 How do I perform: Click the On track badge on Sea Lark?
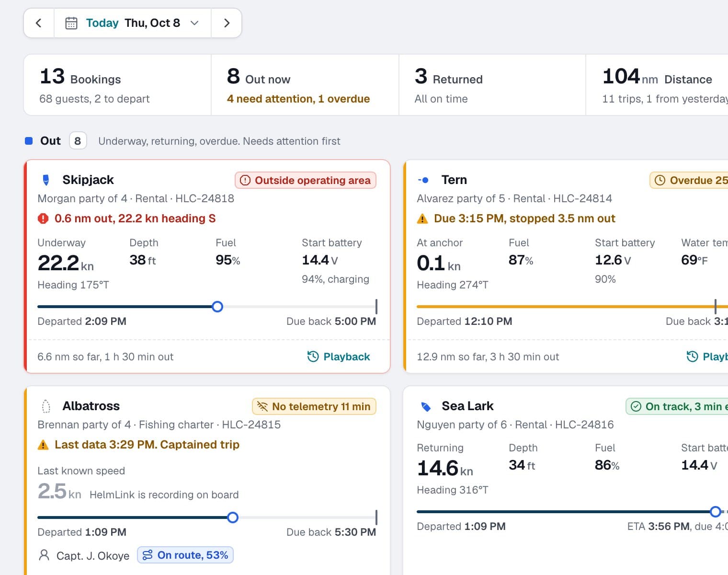pos(677,406)
